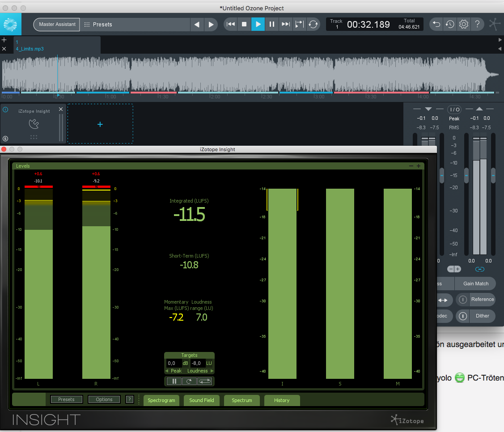Open the Ozone settings gear

(x=463, y=24)
